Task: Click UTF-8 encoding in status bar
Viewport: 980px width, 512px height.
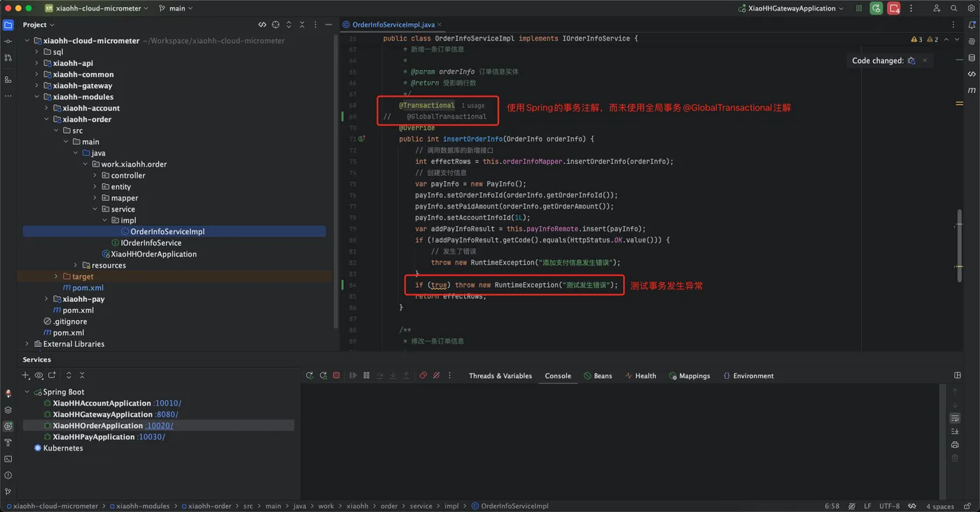Action: pos(889,506)
